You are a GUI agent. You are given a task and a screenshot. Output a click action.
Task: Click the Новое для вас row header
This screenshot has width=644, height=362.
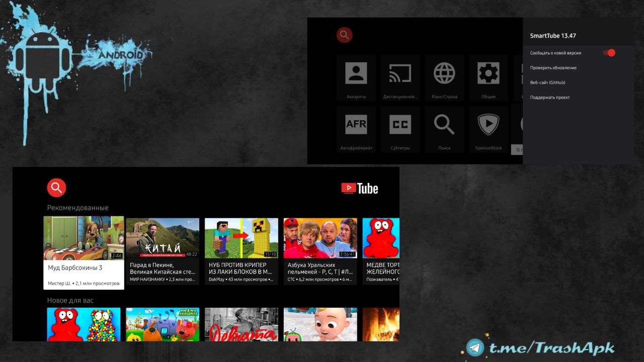tap(70, 300)
